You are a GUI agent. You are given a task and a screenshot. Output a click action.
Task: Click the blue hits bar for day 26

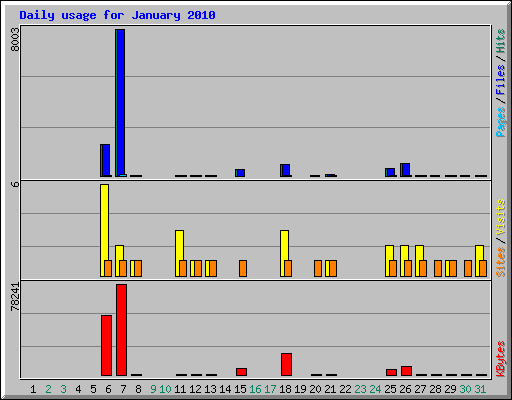406,170
